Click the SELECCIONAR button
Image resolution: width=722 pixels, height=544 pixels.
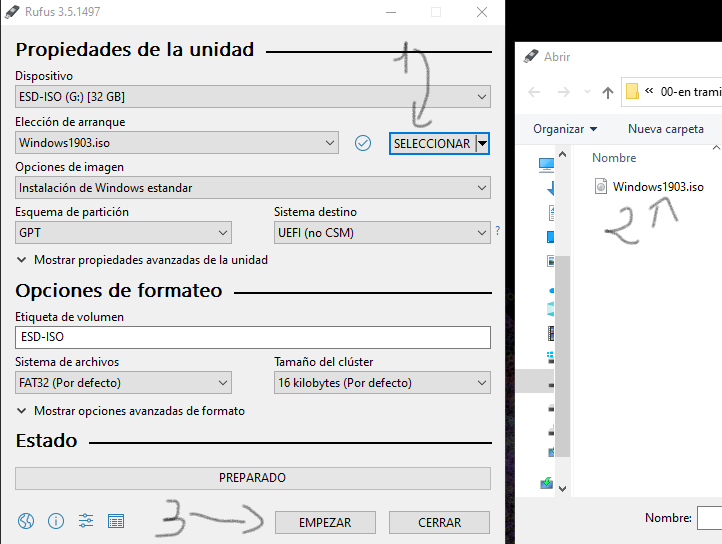(432, 143)
